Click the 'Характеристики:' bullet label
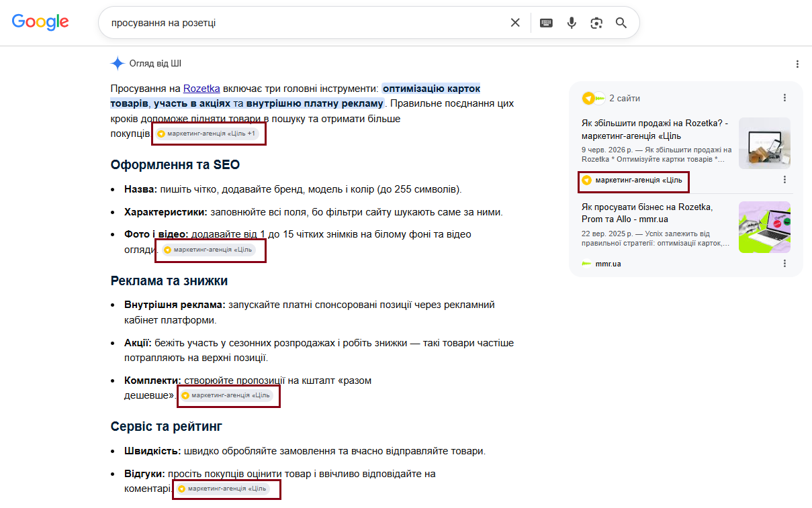 166,212
